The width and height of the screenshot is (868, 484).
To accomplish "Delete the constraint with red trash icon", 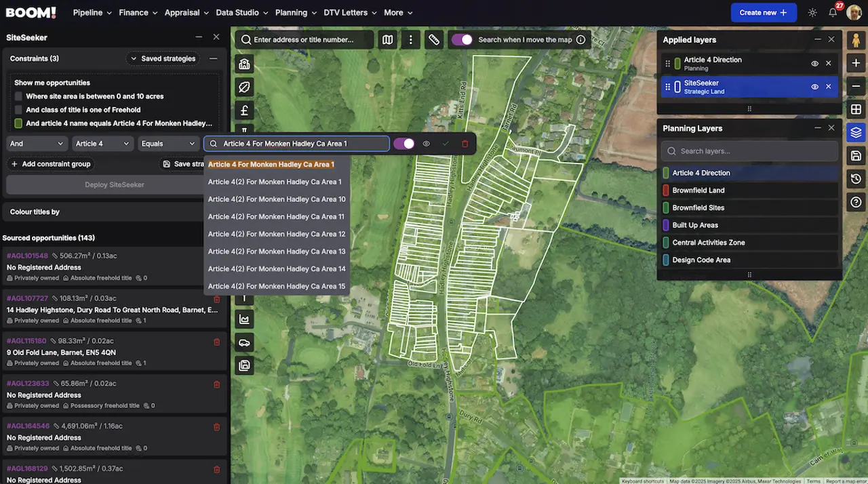I will pos(465,144).
